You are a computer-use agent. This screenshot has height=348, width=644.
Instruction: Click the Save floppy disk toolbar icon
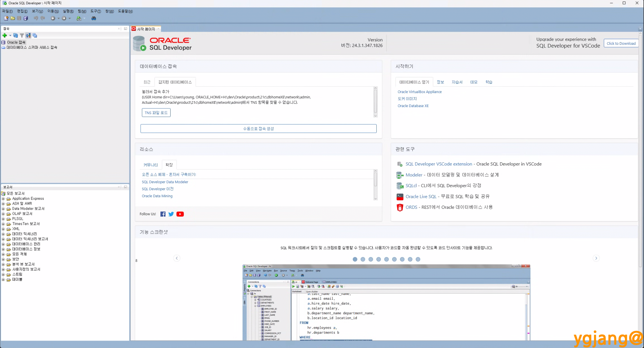tap(19, 18)
